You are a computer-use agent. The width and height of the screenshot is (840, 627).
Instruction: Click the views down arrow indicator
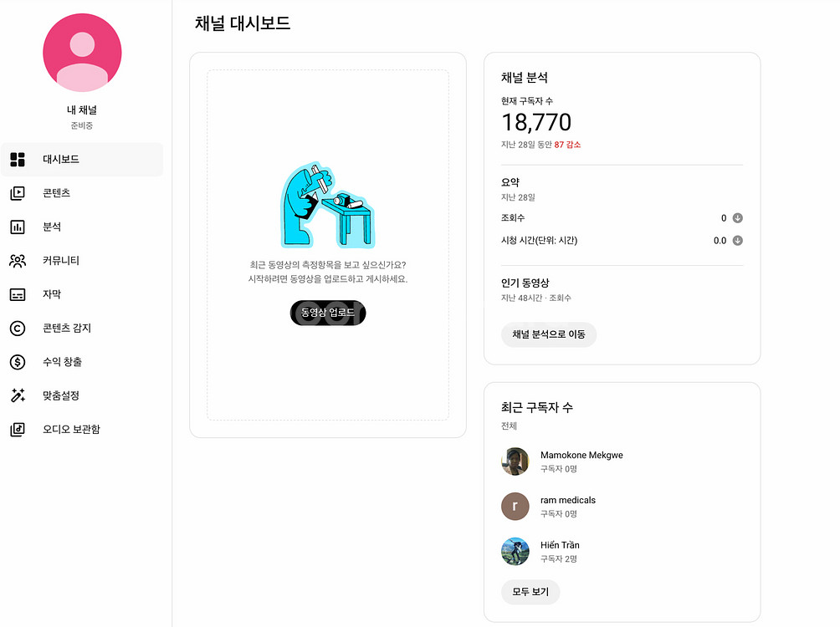[738, 218]
